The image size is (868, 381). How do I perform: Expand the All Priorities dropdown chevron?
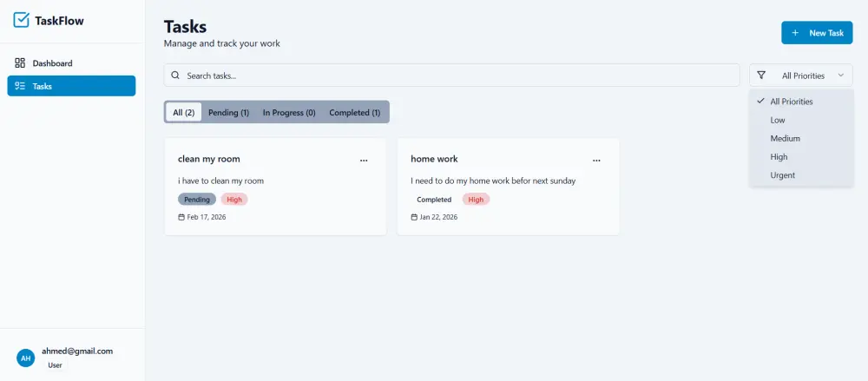click(x=840, y=76)
